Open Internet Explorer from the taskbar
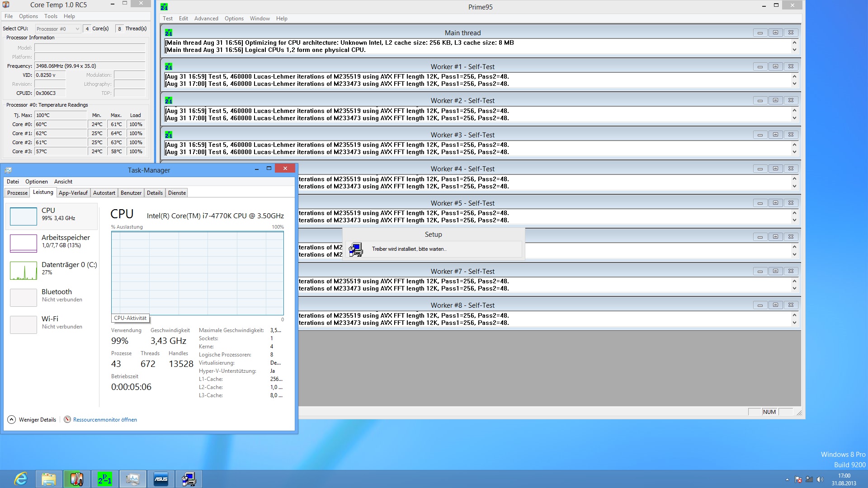 (21, 479)
